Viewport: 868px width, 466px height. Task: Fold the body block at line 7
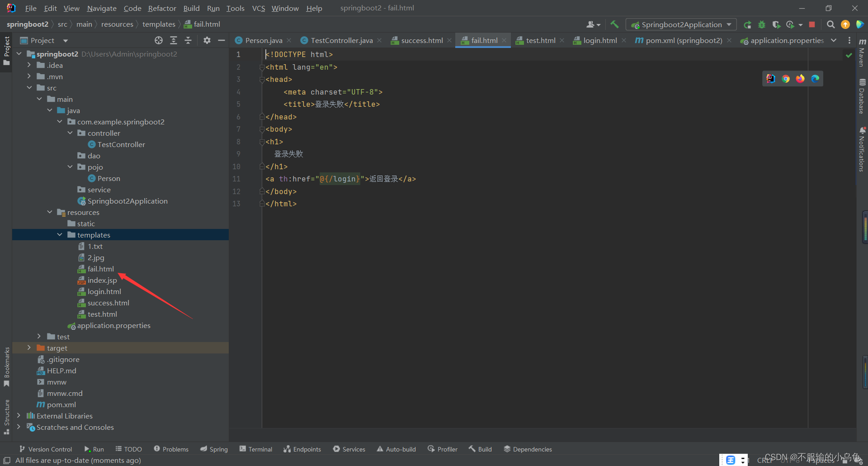coord(262,129)
